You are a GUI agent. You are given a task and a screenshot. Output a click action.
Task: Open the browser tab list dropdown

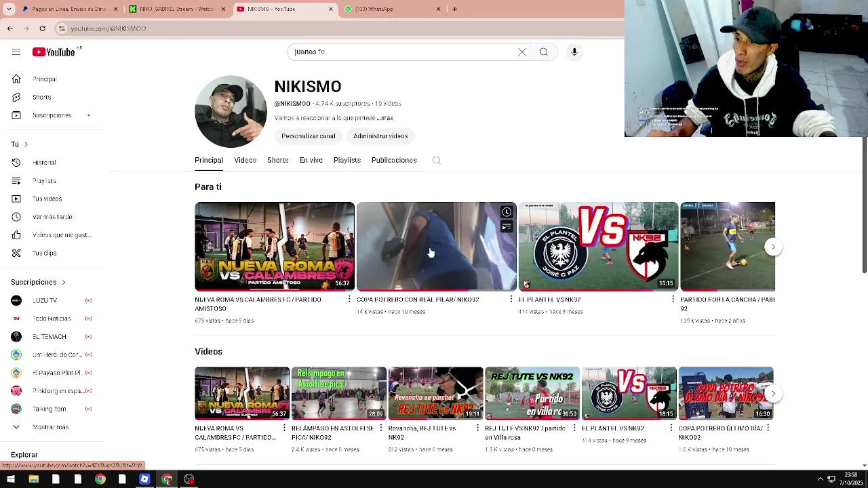pos(9,9)
